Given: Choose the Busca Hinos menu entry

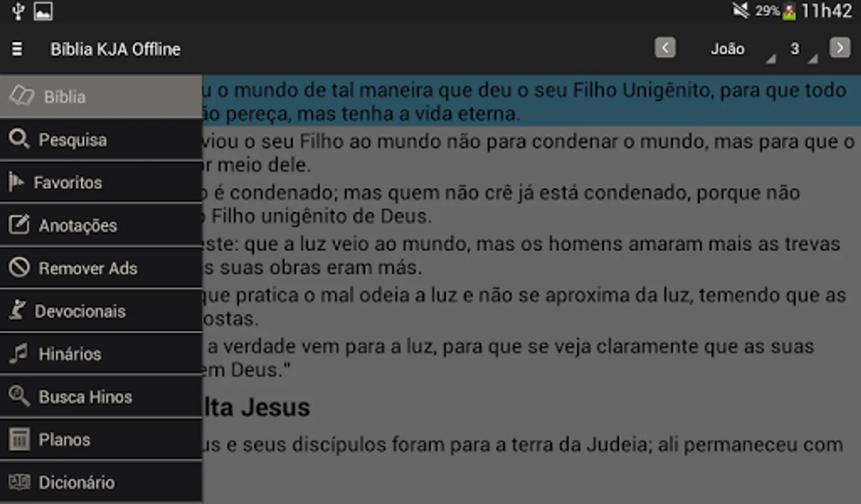Looking at the screenshot, I should pyautogui.click(x=101, y=396).
